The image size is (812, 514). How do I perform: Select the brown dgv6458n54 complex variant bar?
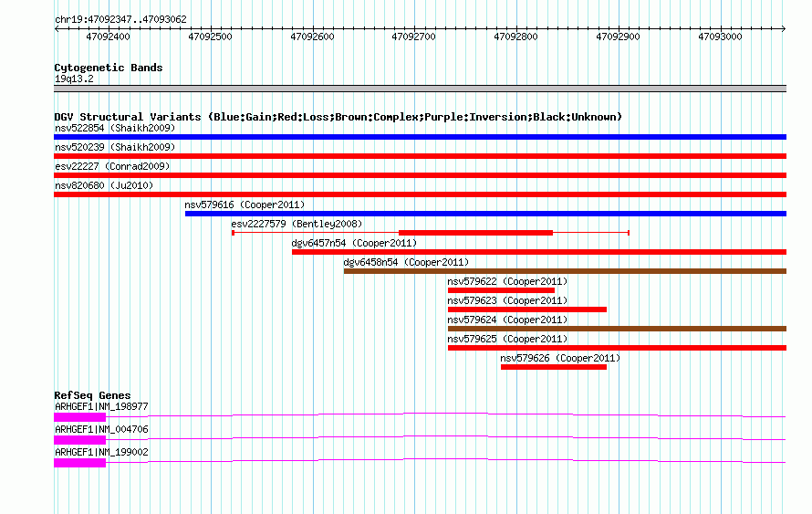coord(565,271)
